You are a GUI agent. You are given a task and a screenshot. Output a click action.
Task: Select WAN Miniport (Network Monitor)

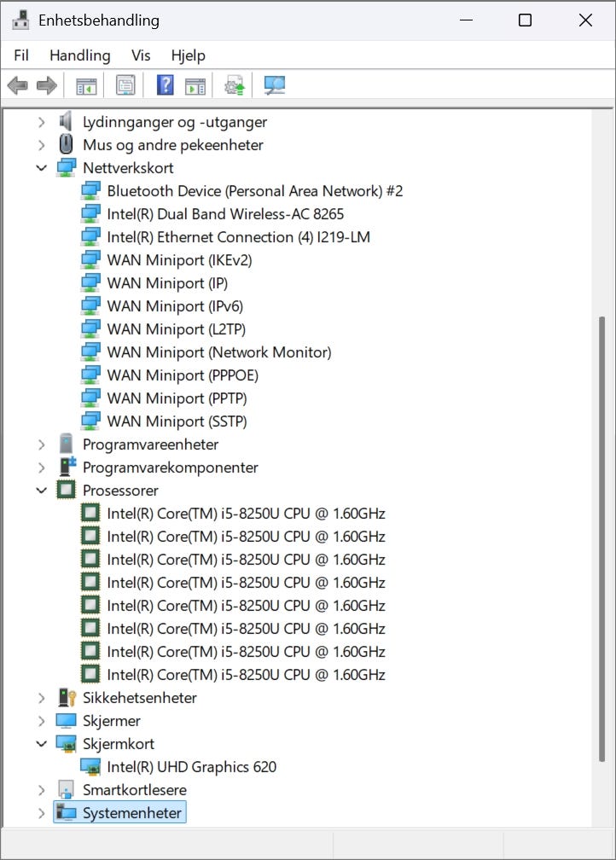click(x=219, y=352)
